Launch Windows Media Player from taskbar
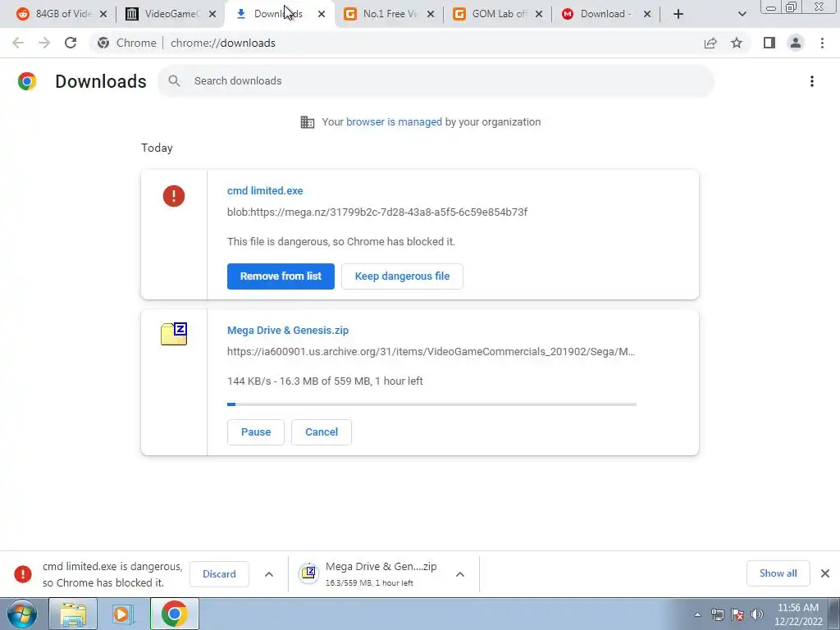 click(x=123, y=614)
